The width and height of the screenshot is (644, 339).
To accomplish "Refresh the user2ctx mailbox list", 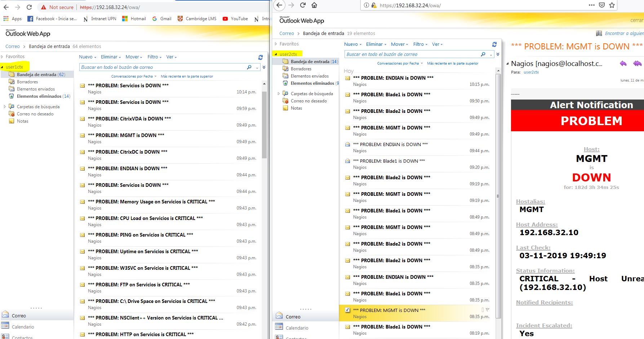I will pyautogui.click(x=494, y=44).
